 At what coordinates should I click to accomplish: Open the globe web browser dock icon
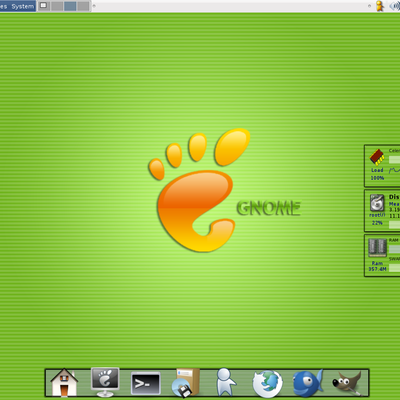tap(267, 384)
